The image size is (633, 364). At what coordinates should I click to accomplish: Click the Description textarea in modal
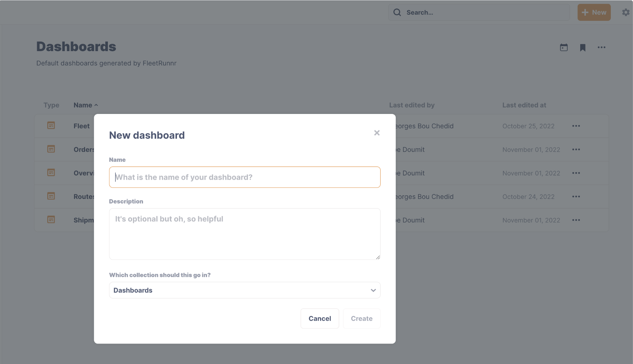click(244, 233)
